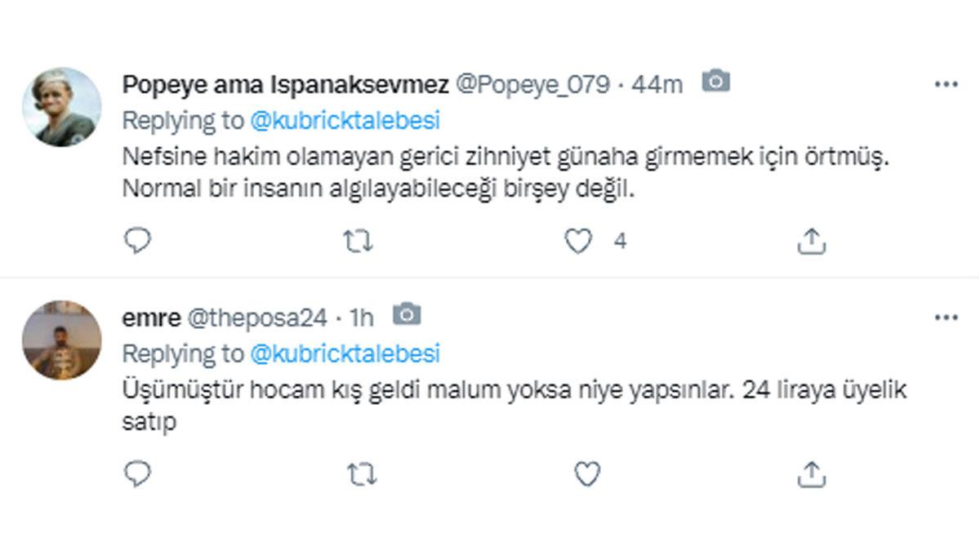This screenshot has height=551, width=980.
Task: Open Popeye ama Ispanaksevmez's profile avatar
Action: (61, 102)
